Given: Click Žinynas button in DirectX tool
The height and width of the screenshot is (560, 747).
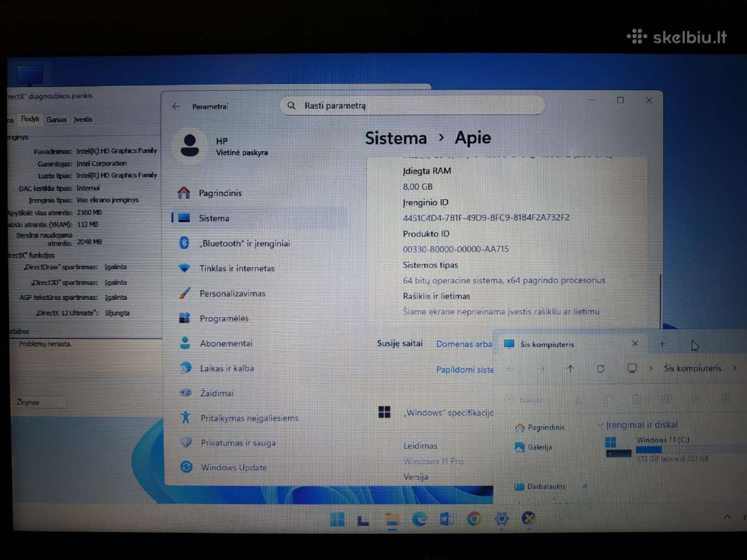Looking at the screenshot, I should tap(39, 402).
